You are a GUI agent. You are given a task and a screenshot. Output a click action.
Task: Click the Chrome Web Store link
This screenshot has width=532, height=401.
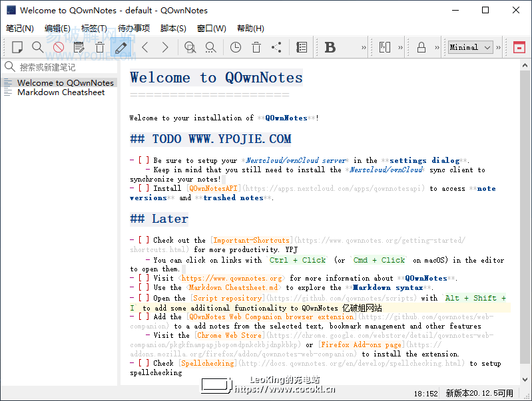click(229, 336)
